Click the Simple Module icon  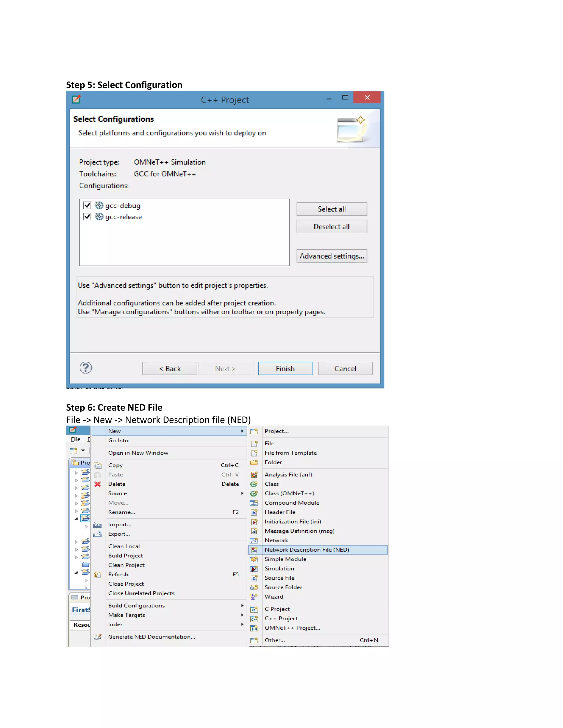coord(254,559)
